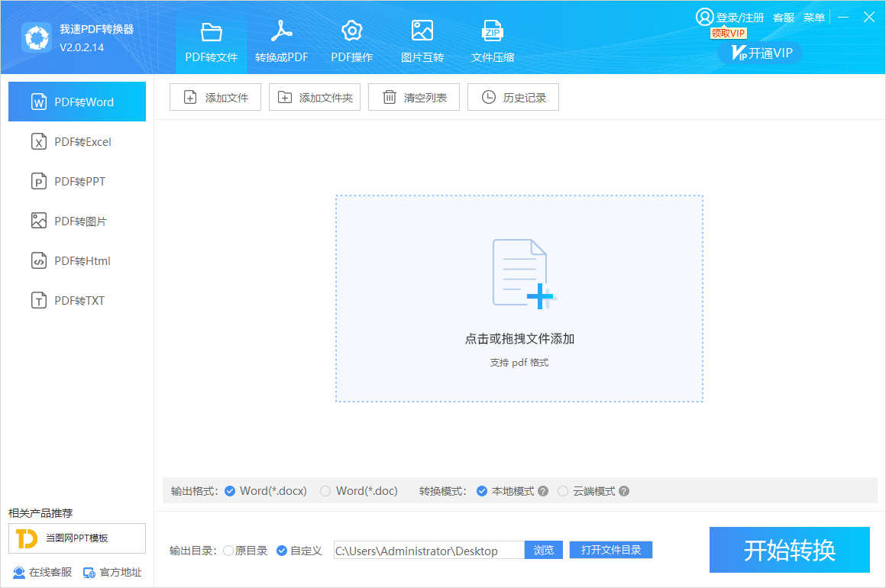The width and height of the screenshot is (886, 588).
Task: Clear the file list with 清空列表
Action: [x=413, y=97]
